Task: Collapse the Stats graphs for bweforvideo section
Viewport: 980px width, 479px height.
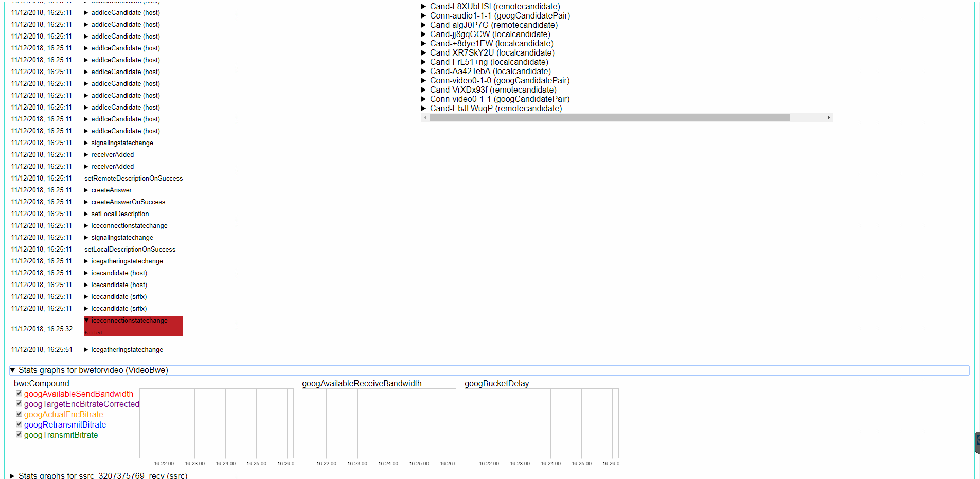Action: click(12, 370)
